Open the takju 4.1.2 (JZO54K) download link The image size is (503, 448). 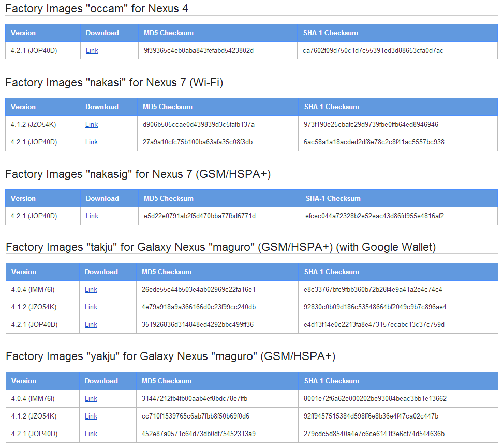[x=91, y=307]
